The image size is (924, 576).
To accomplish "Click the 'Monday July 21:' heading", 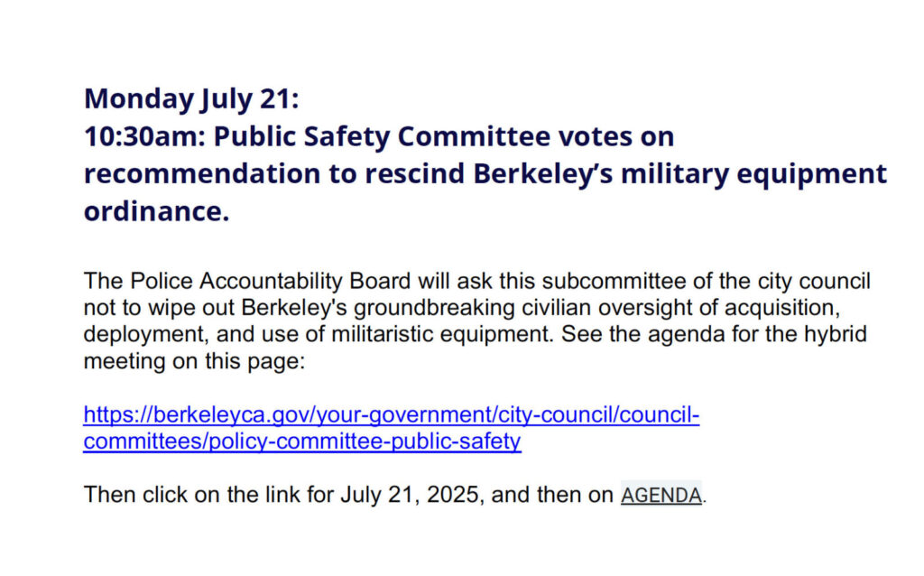I will click(x=191, y=99).
